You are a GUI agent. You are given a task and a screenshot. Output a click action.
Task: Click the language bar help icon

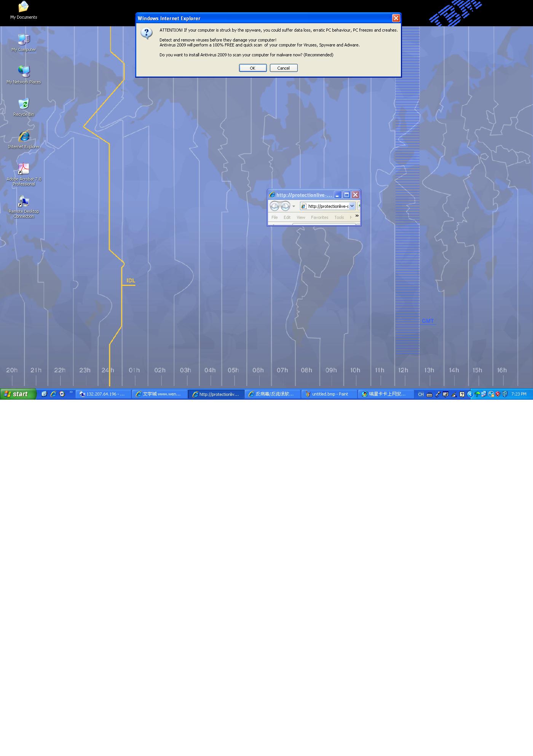[462, 394]
